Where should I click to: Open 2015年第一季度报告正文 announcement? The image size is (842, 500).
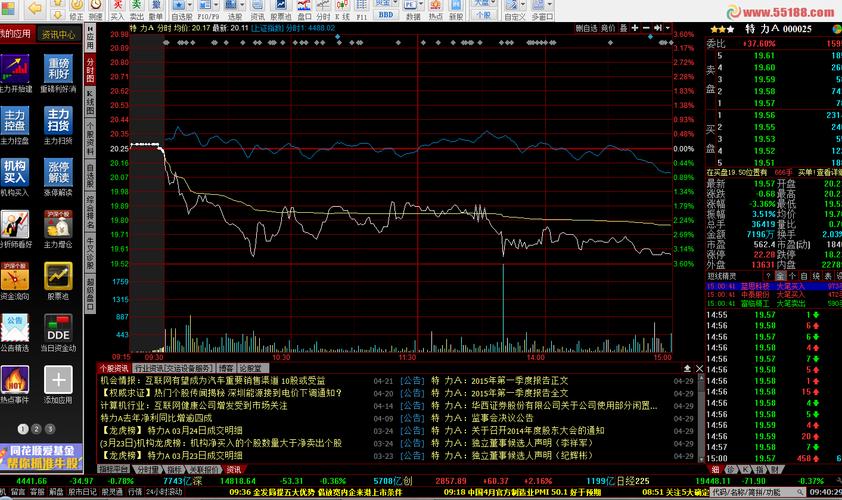[520, 381]
